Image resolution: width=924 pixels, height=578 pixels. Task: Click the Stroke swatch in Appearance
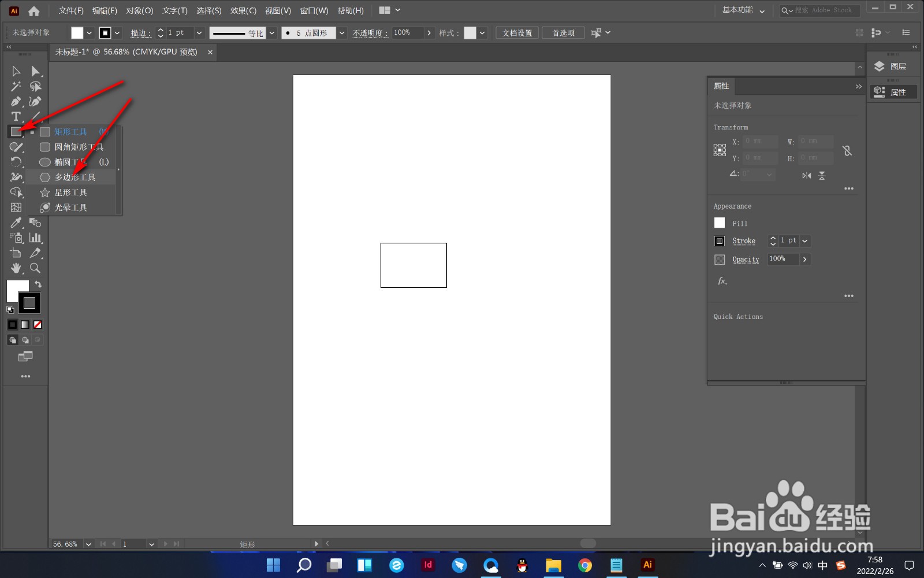[x=720, y=241]
